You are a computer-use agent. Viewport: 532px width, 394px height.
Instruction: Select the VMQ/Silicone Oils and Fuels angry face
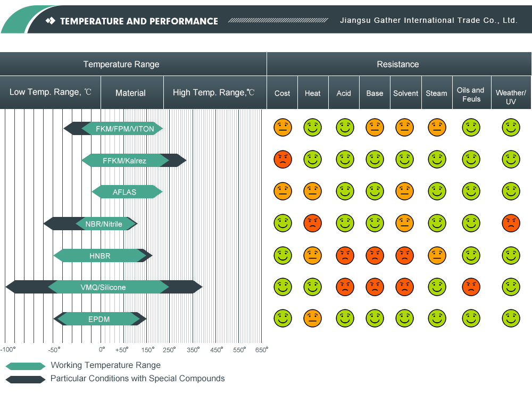[x=471, y=287]
